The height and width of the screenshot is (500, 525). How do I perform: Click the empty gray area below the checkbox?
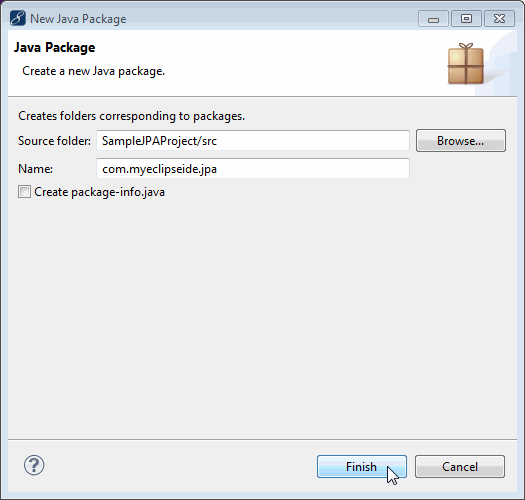262,318
